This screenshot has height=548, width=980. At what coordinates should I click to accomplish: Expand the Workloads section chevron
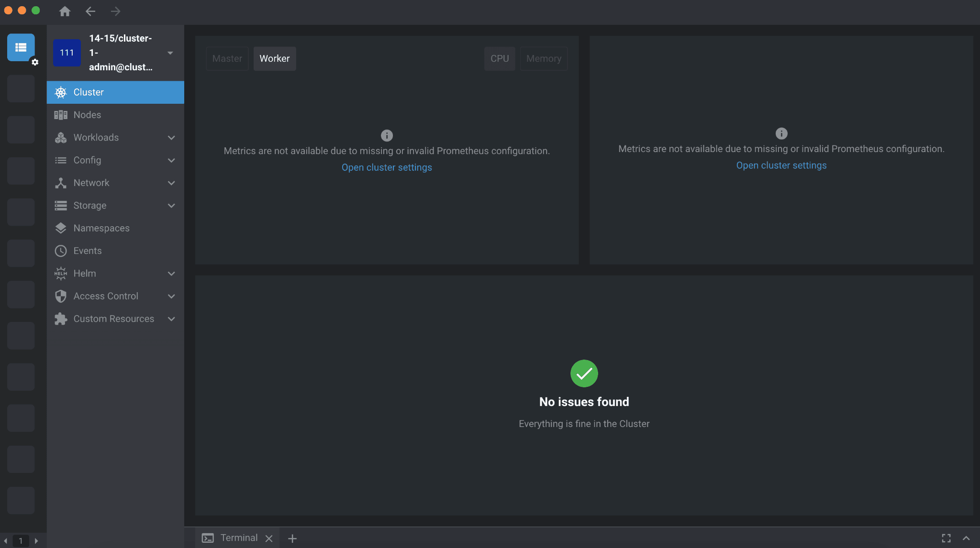point(171,138)
